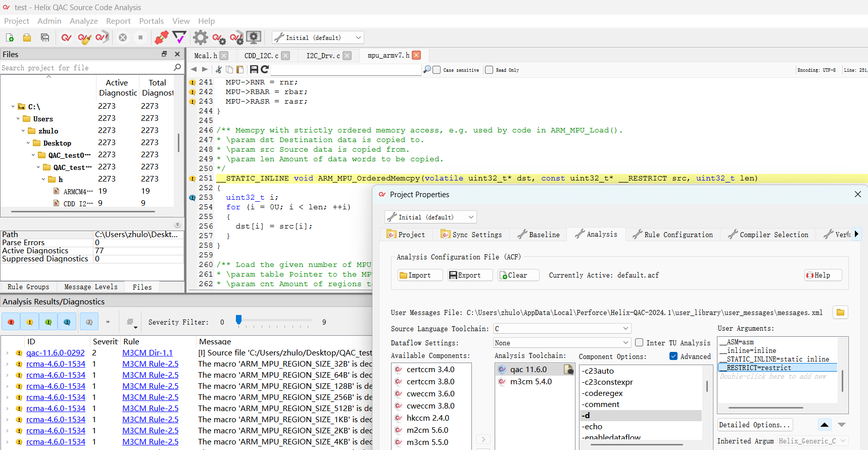
Task: Click the monitor with gear icon
Action: [254, 37]
